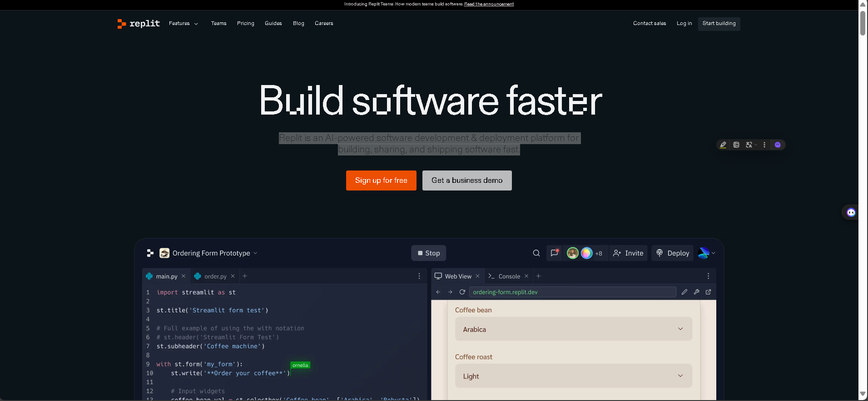Click the 'ornella' cursor label in the editor
The width and height of the screenshot is (868, 401).
[x=300, y=365]
